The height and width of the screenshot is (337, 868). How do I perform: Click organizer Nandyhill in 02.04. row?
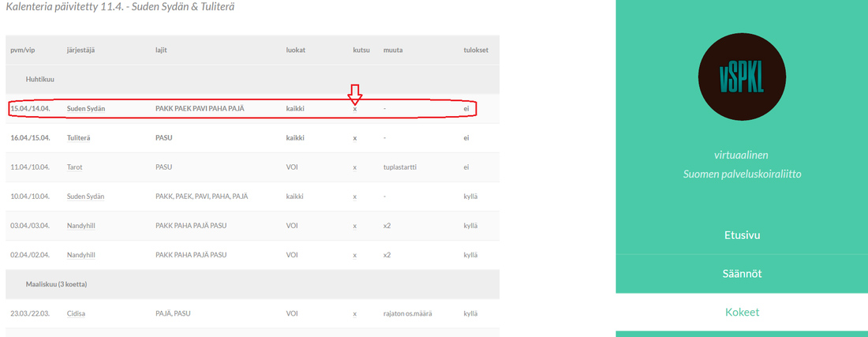click(x=80, y=255)
